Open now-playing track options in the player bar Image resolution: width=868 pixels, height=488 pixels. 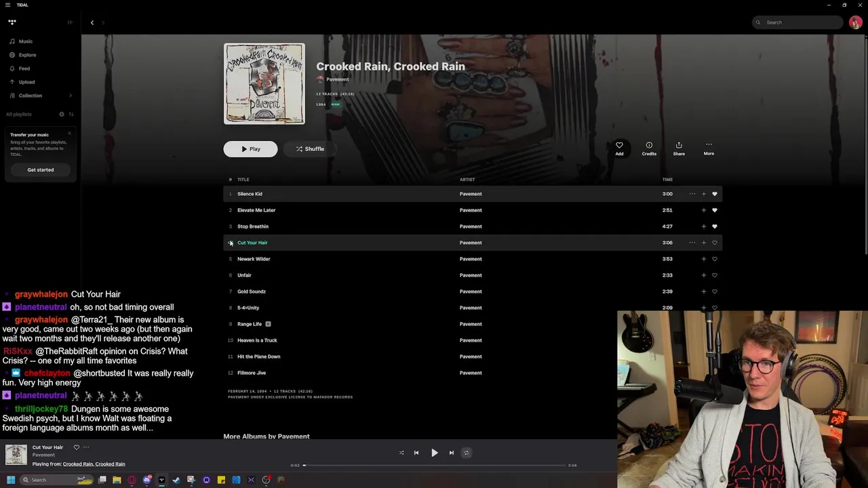click(x=86, y=447)
